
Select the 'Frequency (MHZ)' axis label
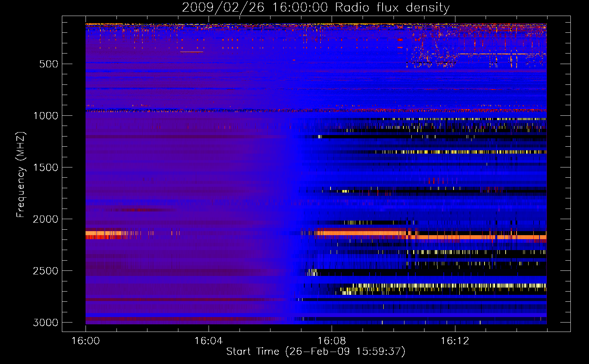[21, 174]
